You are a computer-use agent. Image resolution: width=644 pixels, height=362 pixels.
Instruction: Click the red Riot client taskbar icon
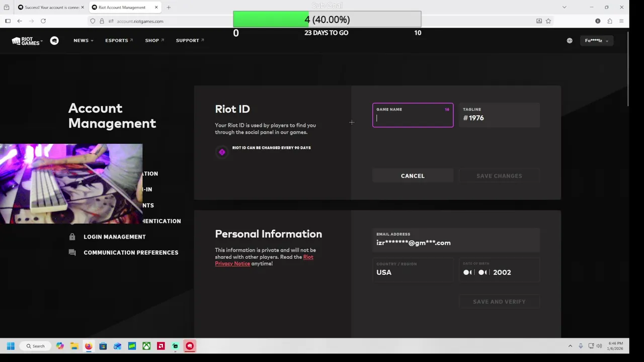click(190, 346)
